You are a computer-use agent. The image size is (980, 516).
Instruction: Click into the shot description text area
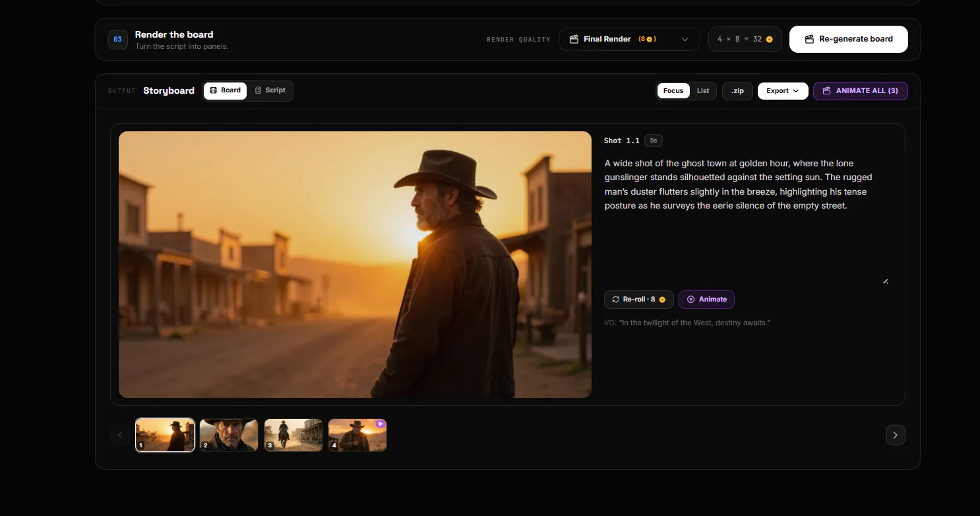tap(746, 220)
